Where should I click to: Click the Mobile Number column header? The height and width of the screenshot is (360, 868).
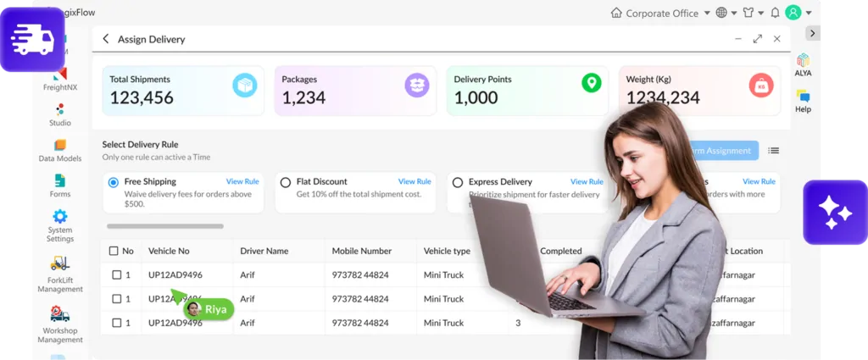[x=361, y=251]
